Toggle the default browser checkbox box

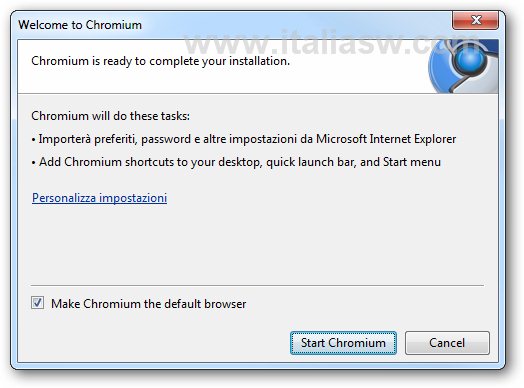click(x=37, y=303)
